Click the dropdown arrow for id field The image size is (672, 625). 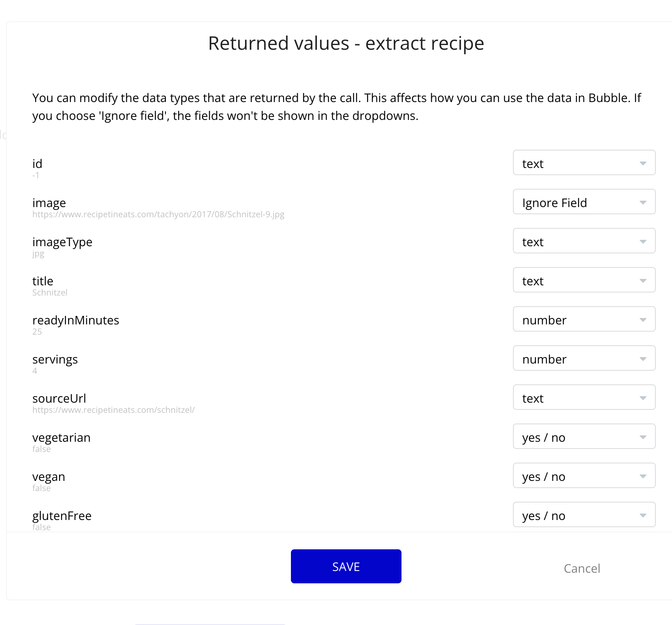click(x=643, y=163)
